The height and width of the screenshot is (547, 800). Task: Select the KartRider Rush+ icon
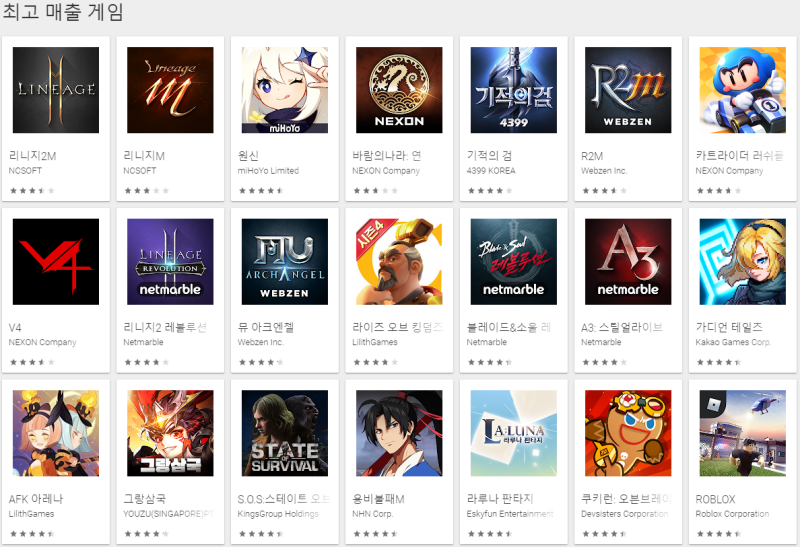coord(742,90)
